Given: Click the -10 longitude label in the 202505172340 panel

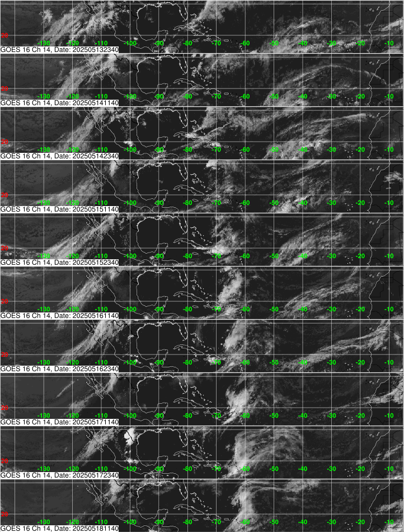Looking at the screenshot, I should point(389,469).
